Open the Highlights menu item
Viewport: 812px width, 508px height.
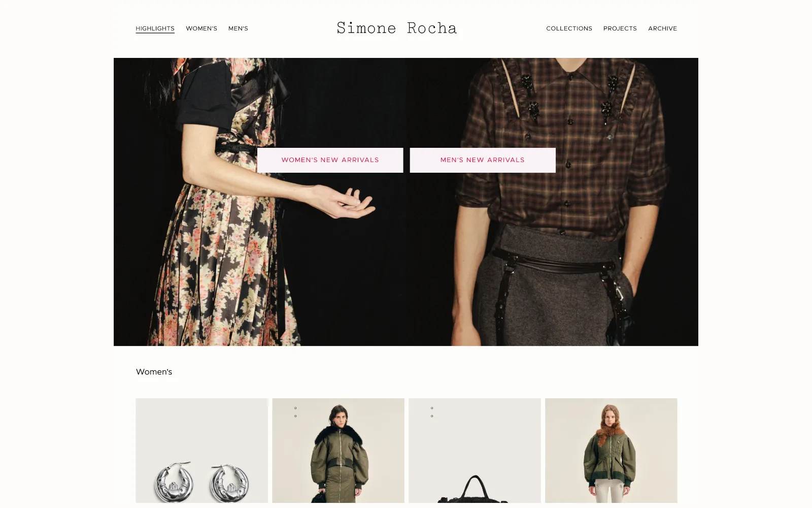tap(155, 28)
